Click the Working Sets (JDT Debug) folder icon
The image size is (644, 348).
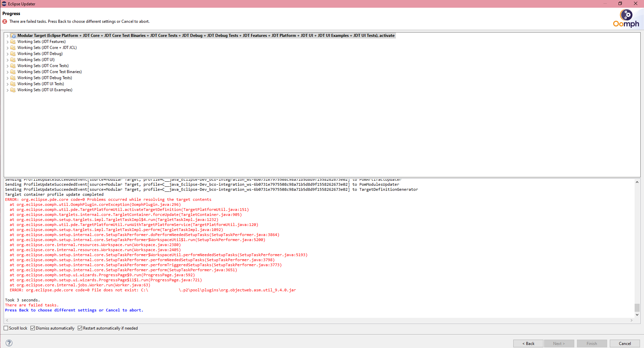pos(13,53)
